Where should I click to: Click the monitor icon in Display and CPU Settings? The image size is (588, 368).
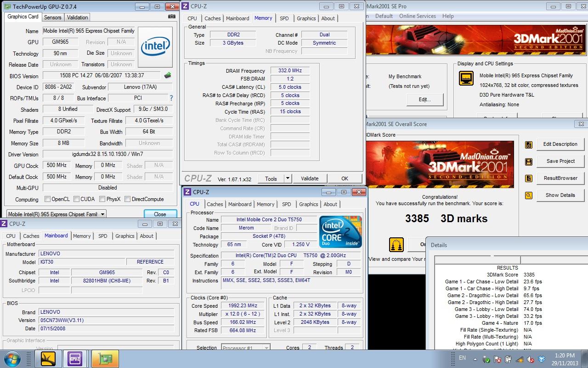[466, 79]
